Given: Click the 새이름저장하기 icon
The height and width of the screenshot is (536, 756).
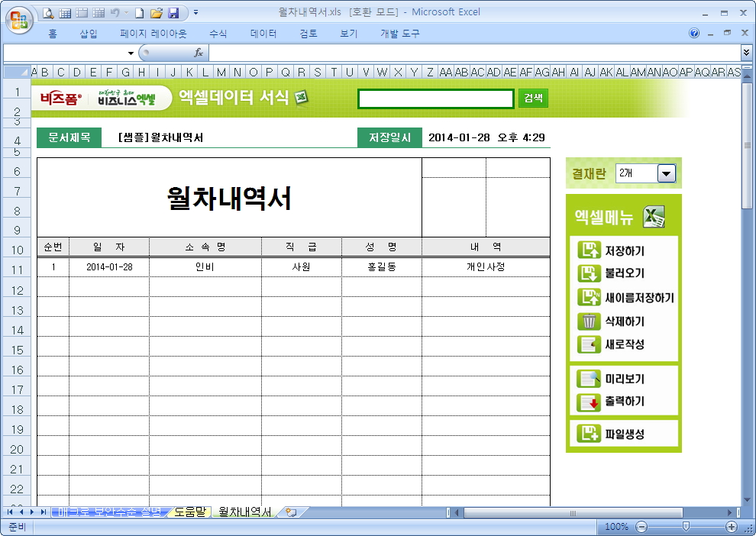Looking at the screenshot, I should pos(589,297).
